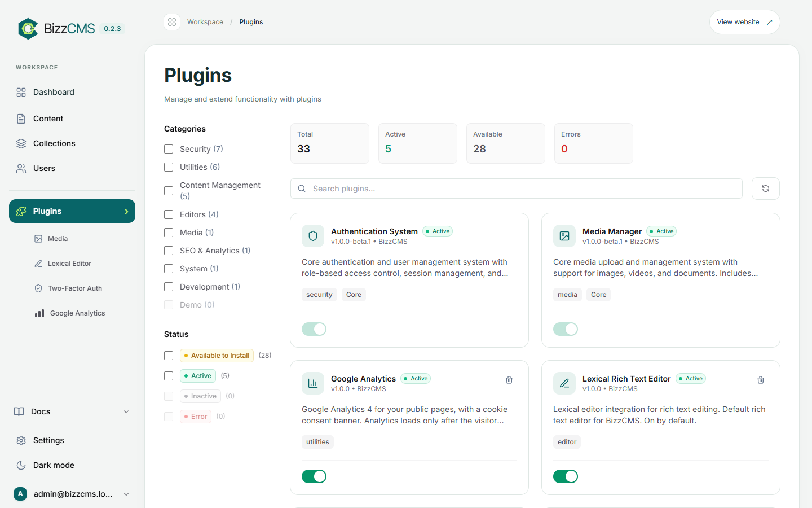Click the workspace grid icon in breadcrumb
The image size is (812, 508).
[172, 22]
